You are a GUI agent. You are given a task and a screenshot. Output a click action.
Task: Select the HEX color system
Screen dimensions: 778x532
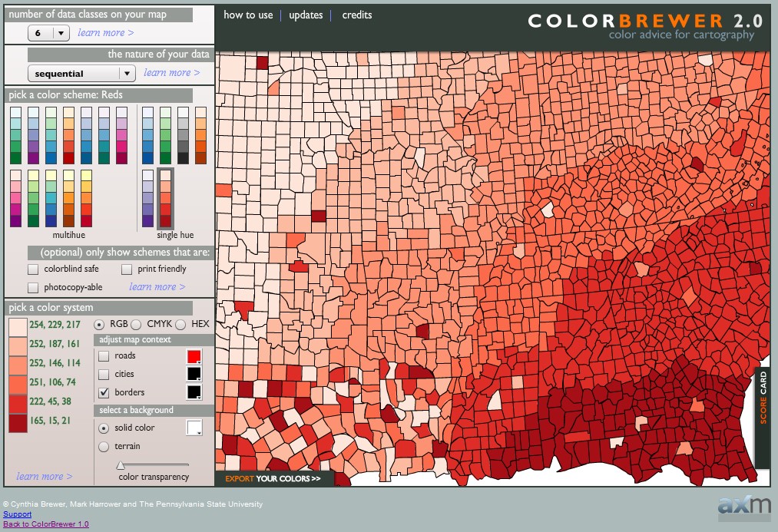click(181, 325)
